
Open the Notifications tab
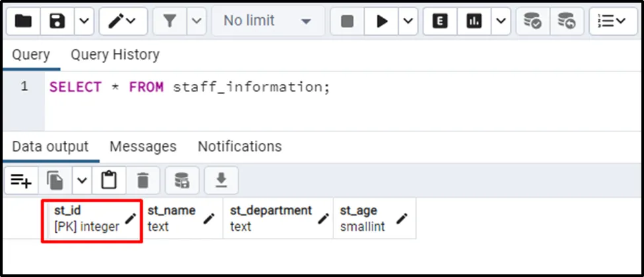tap(240, 146)
